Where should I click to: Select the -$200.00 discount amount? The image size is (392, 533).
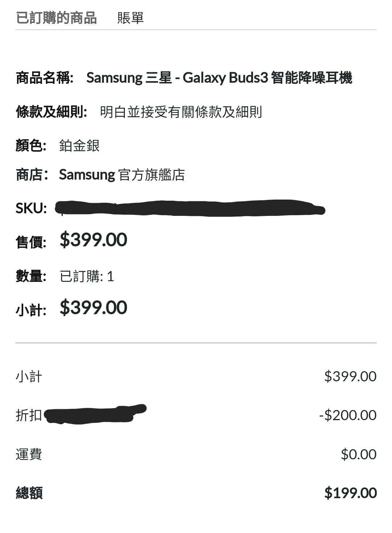click(x=348, y=415)
